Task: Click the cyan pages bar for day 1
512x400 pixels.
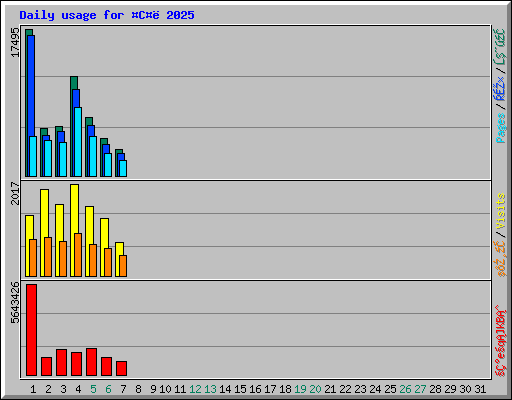Action: pos(33,156)
